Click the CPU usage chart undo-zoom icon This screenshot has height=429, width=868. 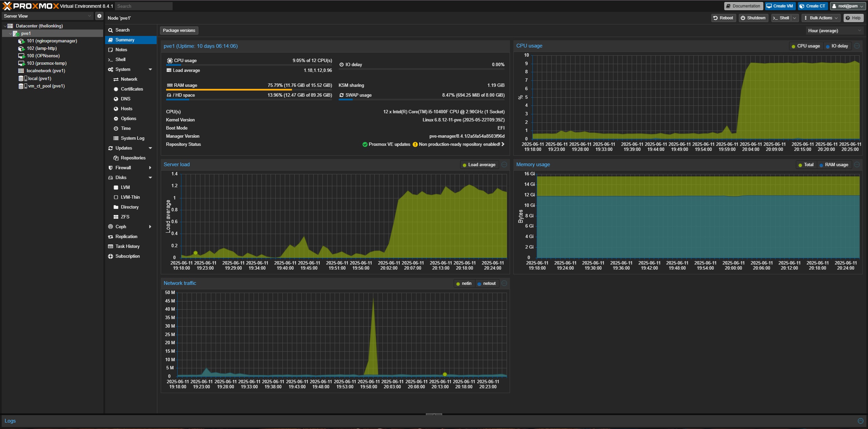tap(857, 46)
